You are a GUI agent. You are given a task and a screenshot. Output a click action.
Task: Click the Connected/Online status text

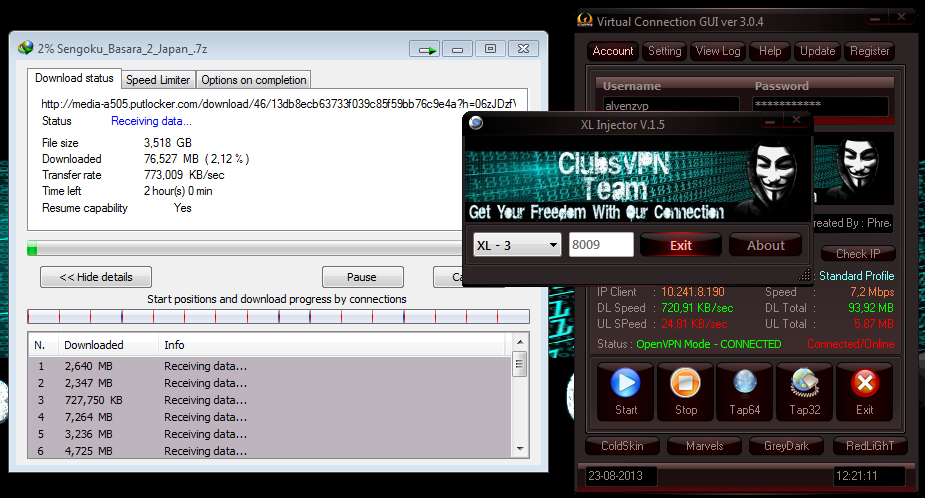coord(851,344)
